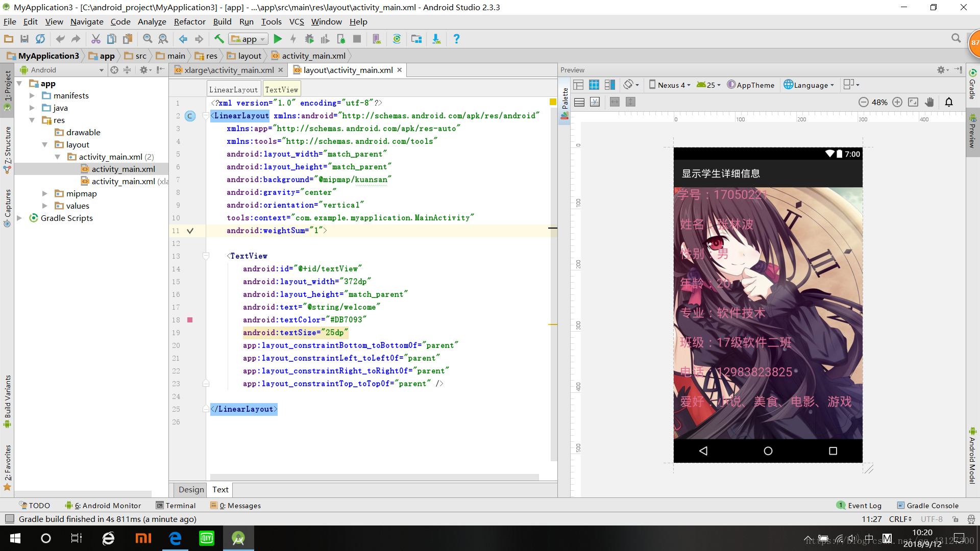Open the app run configuration dropdown

point(249,39)
